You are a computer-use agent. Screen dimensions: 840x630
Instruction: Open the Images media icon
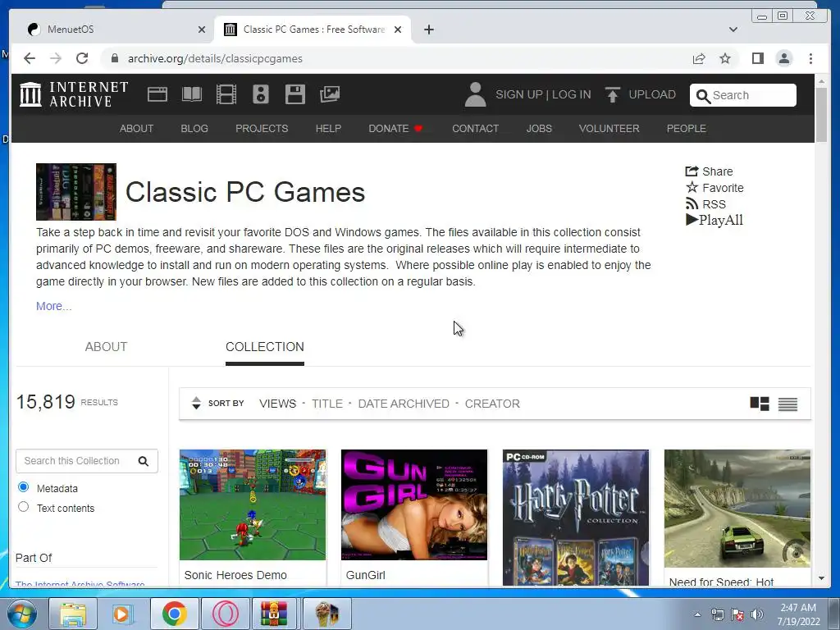pyautogui.click(x=330, y=94)
